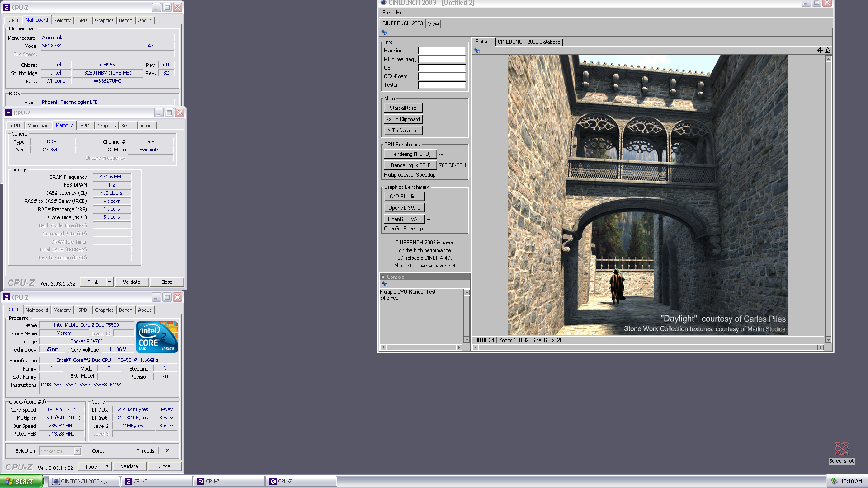868x488 pixels.
Task: Click the system tray network icon near the clock
Action: (x=834, y=481)
